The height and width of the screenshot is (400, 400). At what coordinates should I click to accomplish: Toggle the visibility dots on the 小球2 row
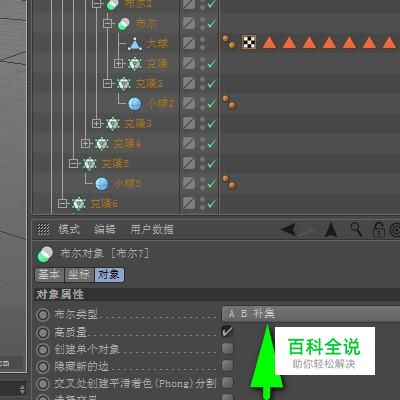pyautogui.click(x=202, y=103)
